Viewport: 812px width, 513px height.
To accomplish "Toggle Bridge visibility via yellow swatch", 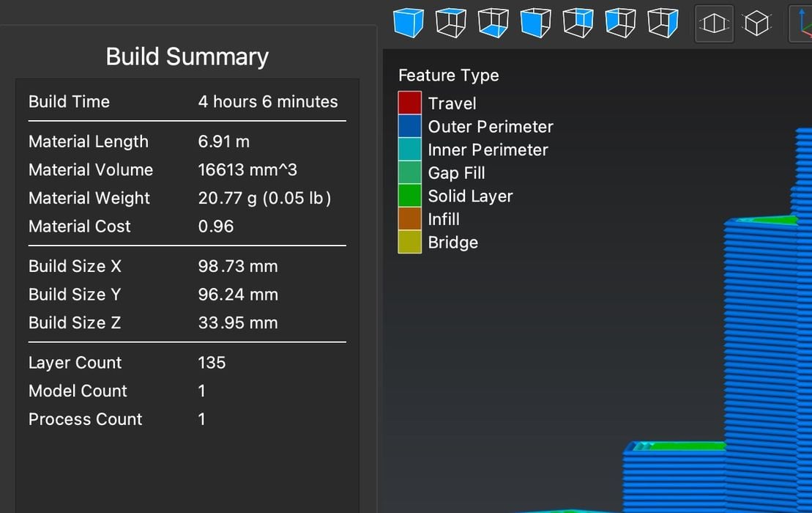I will coord(409,242).
